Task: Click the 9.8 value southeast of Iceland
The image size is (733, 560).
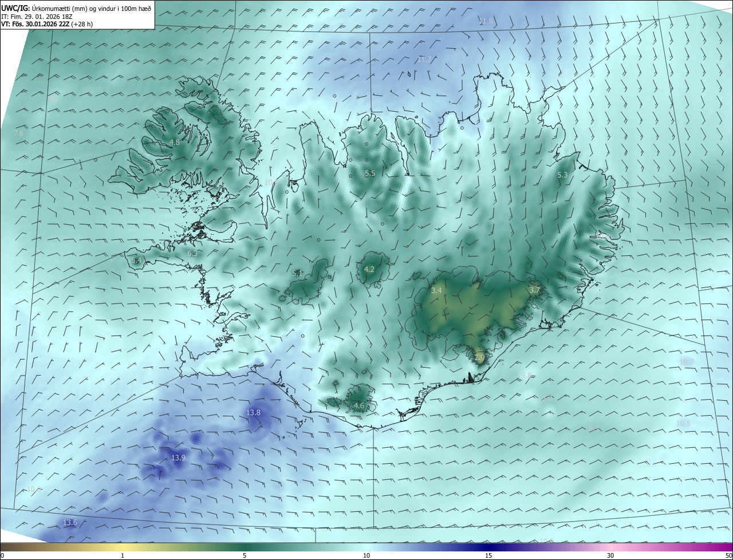Action: click(526, 375)
